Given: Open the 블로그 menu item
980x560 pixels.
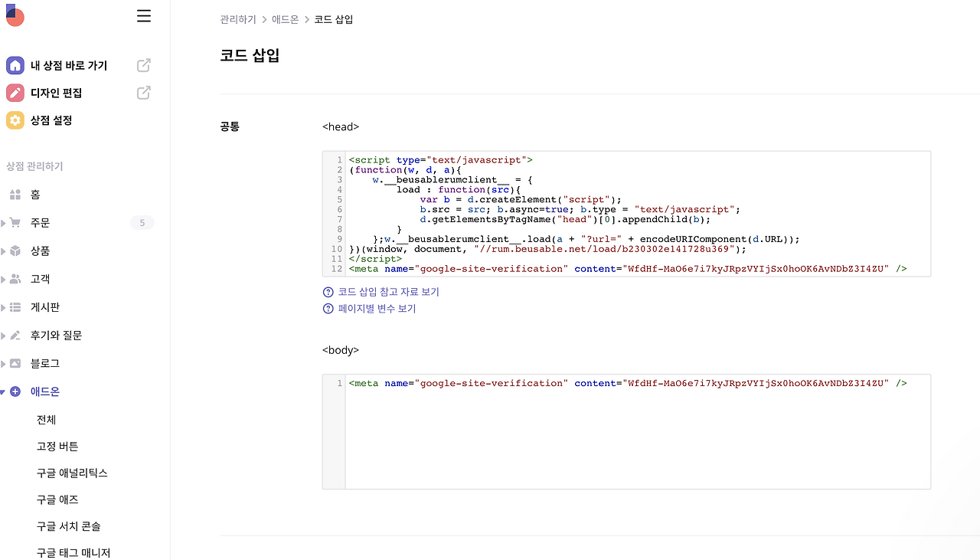Looking at the screenshot, I should pos(45,363).
